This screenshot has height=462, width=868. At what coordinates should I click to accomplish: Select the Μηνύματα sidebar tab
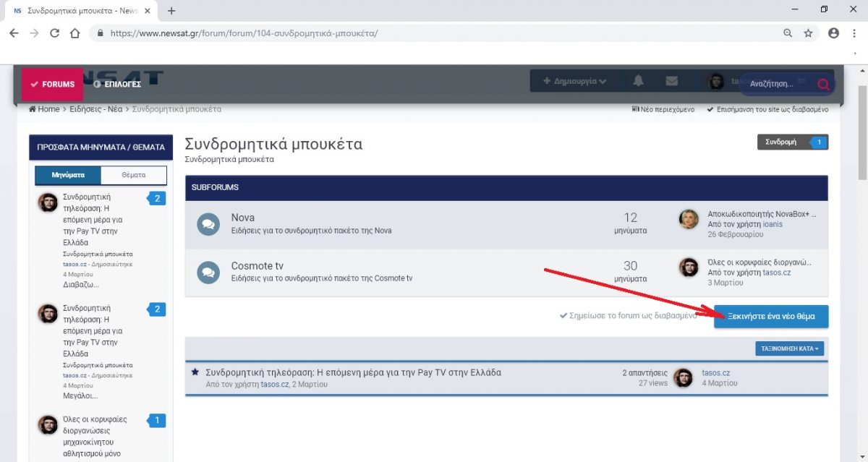68,175
